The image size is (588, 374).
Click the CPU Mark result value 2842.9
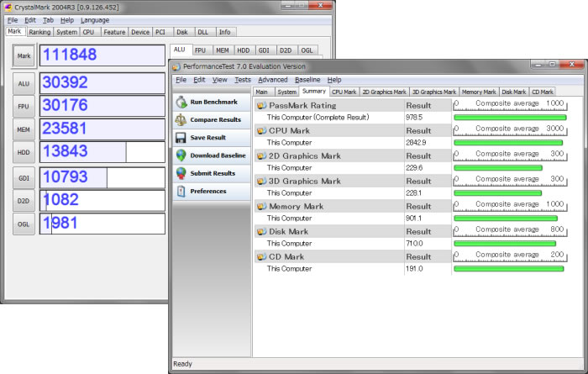416,143
